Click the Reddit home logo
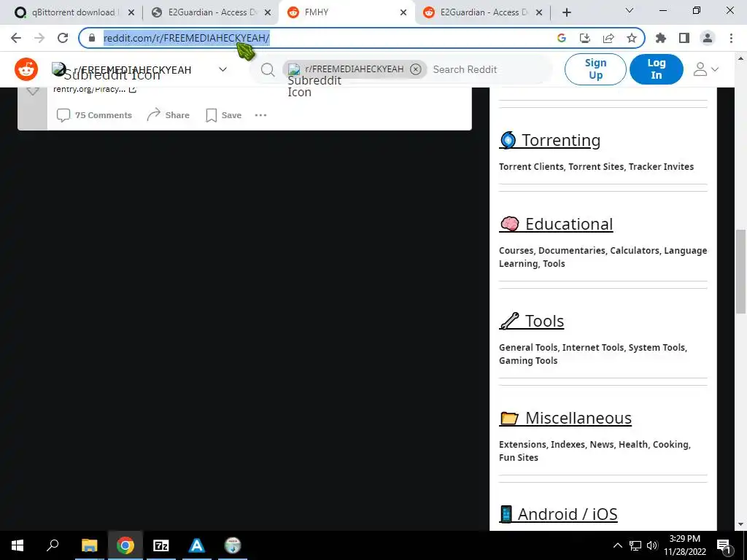747x560 pixels. (26, 69)
